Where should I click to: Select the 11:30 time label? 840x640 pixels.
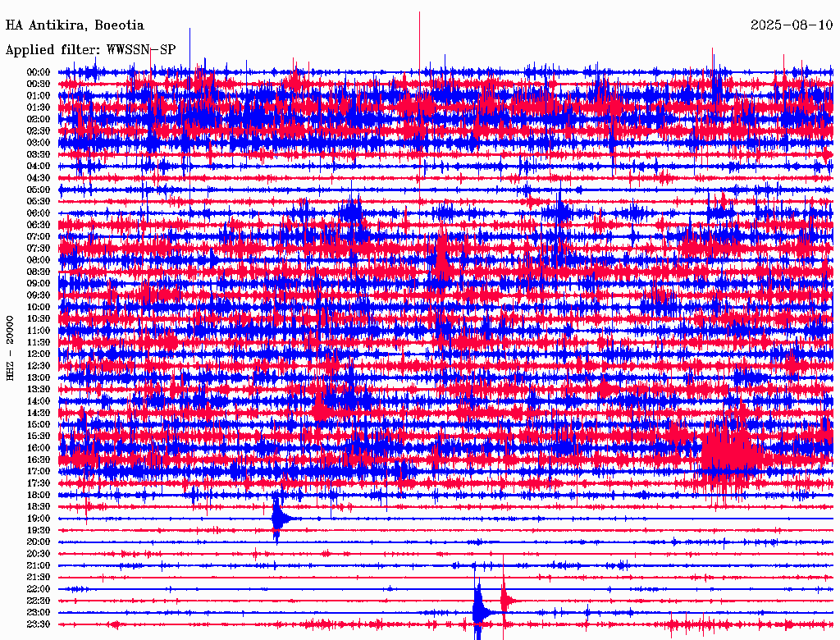point(38,342)
